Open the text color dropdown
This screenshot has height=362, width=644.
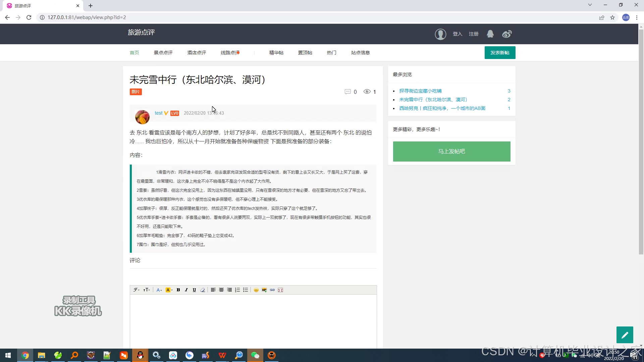159,290
